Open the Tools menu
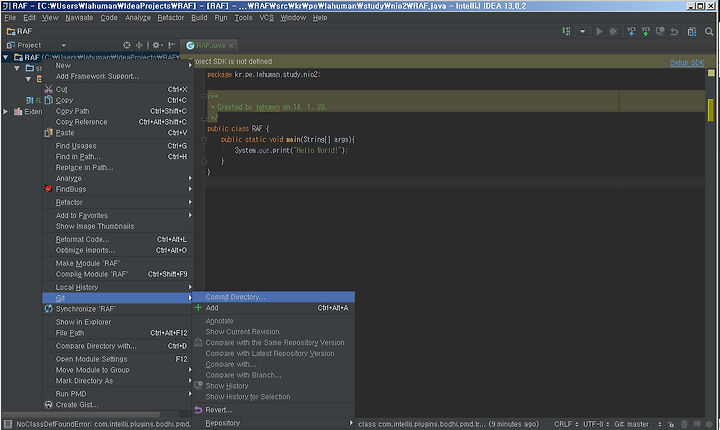Image resolution: width=720 pixels, height=430 pixels. pyautogui.click(x=243, y=17)
